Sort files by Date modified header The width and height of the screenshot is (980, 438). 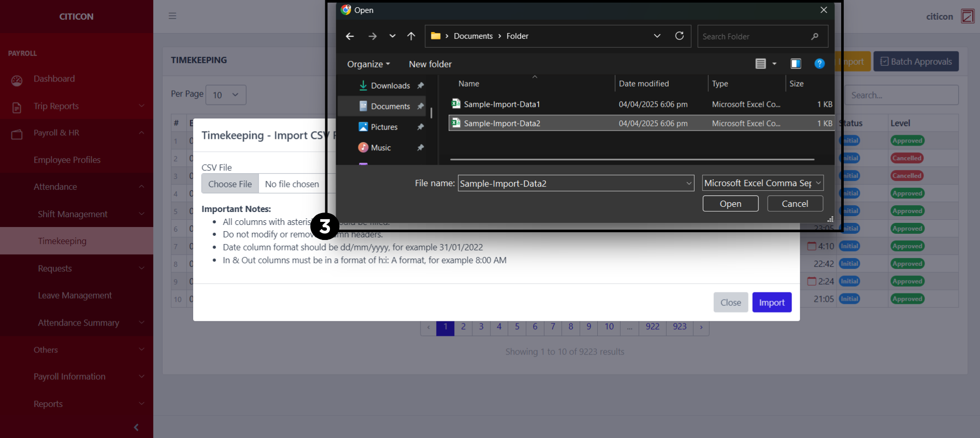click(x=644, y=83)
